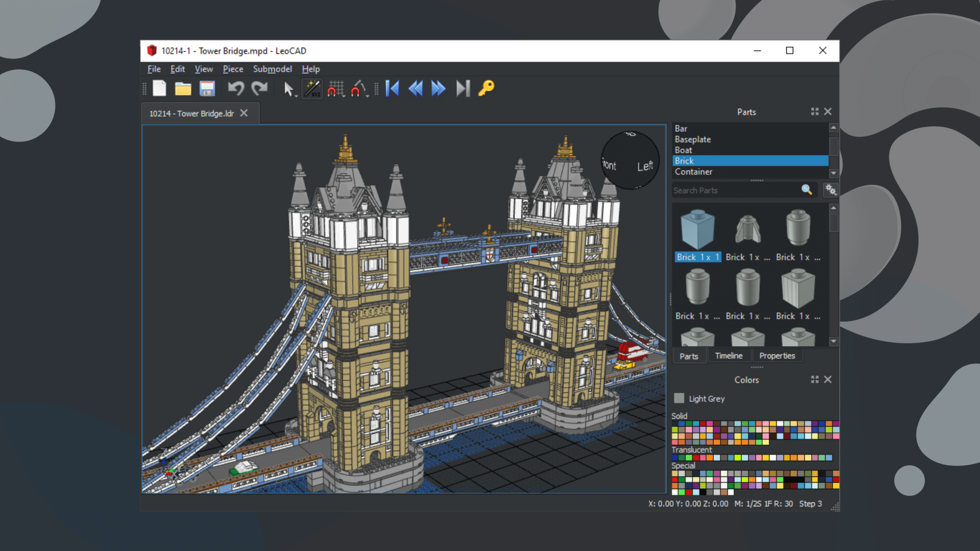The height and width of the screenshot is (551, 980).
Task: Open a file using the folder icon
Action: (183, 89)
